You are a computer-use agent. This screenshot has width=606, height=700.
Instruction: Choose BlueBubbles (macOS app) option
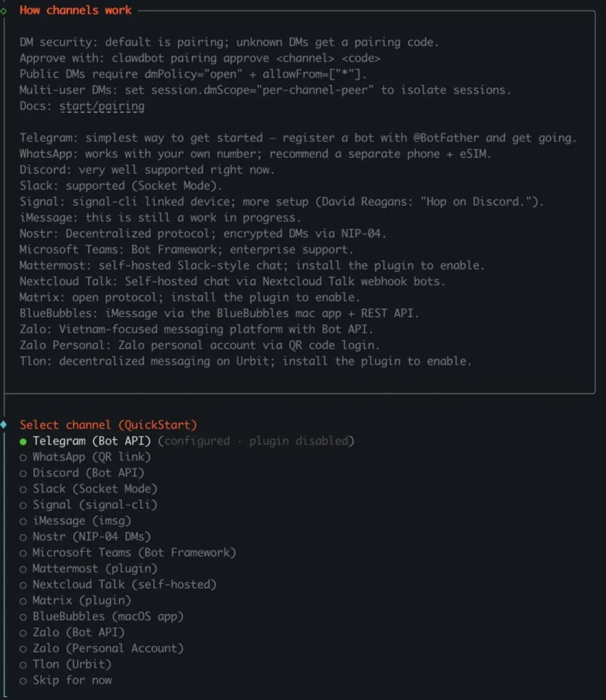click(x=108, y=616)
